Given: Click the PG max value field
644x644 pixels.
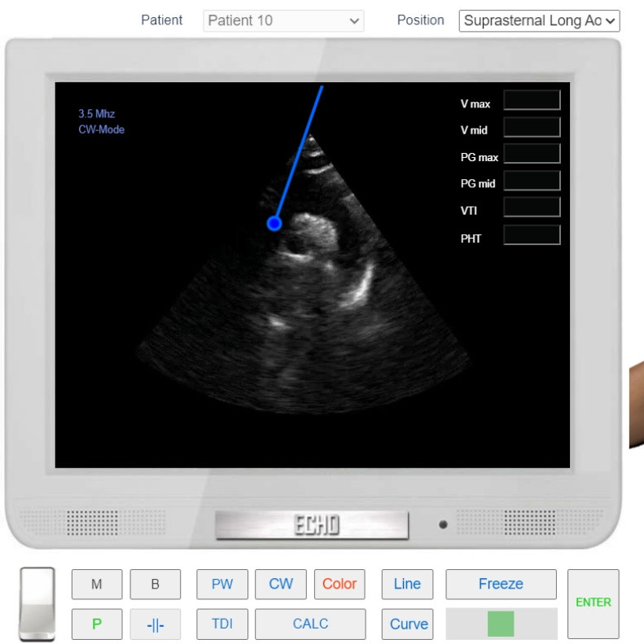Looking at the screenshot, I should coord(532,154).
